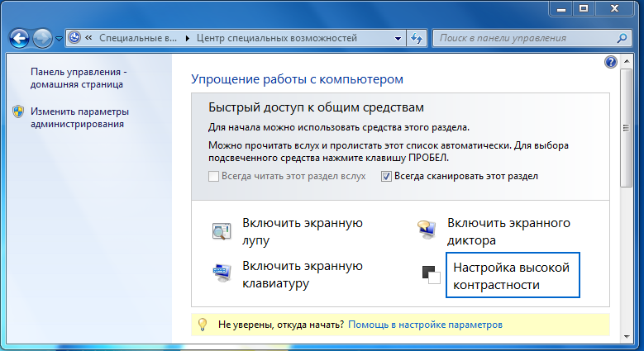The height and width of the screenshot is (351, 644).
Task: Click the on-screen keyboard icon
Action: [x=222, y=273]
